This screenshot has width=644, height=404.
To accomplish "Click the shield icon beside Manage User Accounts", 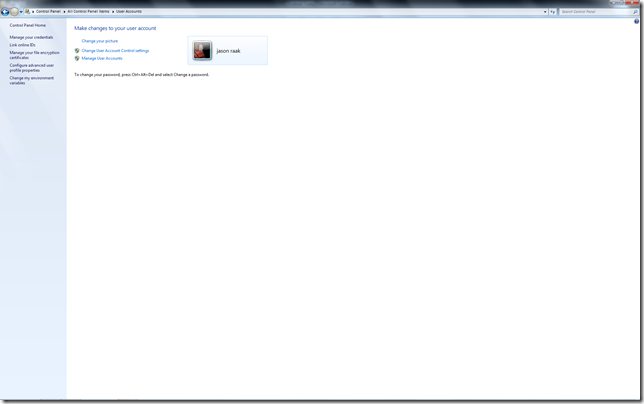I will click(x=77, y=58).
